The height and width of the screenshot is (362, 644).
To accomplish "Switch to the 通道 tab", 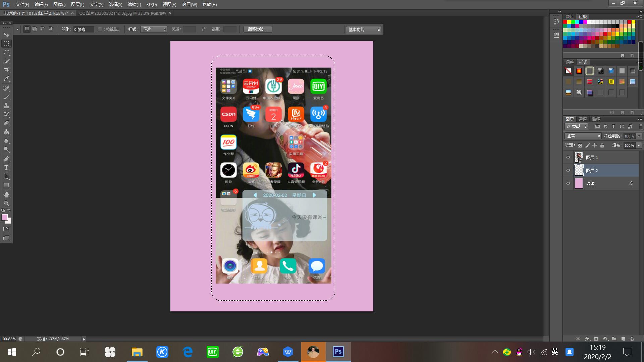I will click(x=583, y=119).
